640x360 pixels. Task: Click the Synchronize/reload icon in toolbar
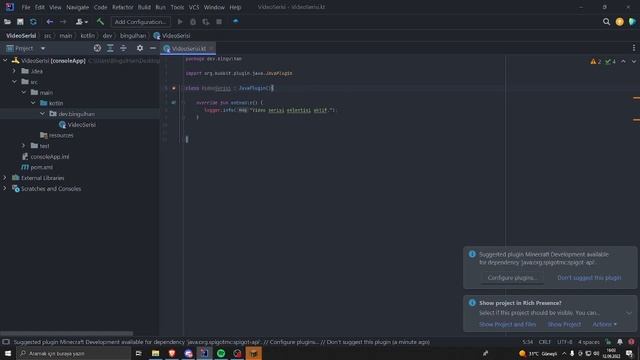(x=33, y=22)
